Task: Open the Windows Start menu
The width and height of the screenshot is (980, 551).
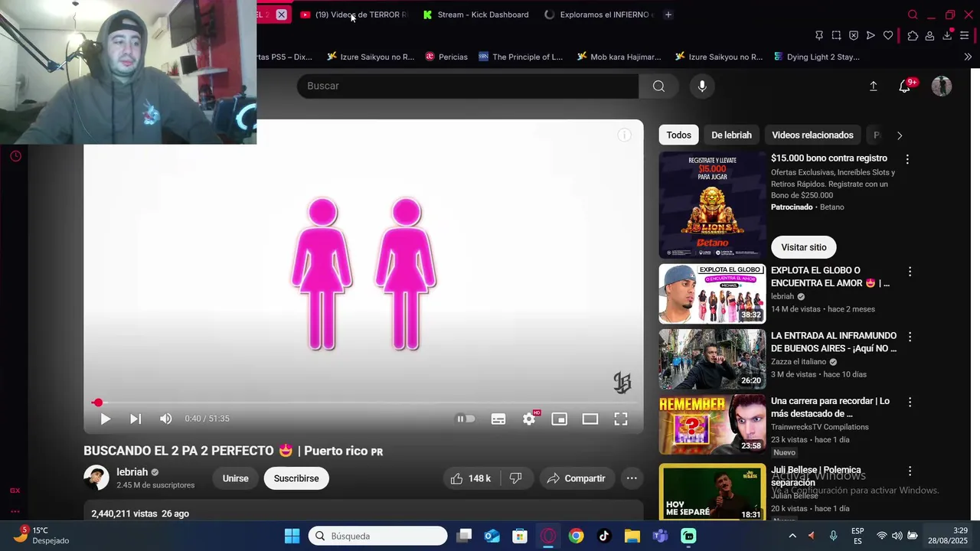Action: [x=292, y=536]
